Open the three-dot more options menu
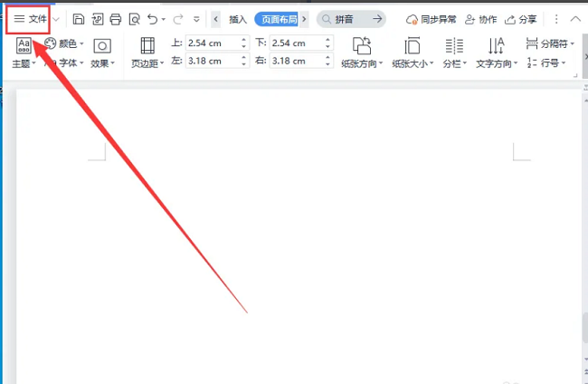The image size is (588, 384). point(556,19)
